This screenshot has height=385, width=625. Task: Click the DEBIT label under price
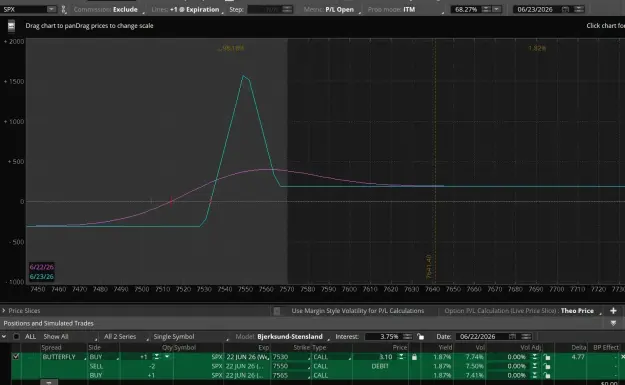(380, 366)
